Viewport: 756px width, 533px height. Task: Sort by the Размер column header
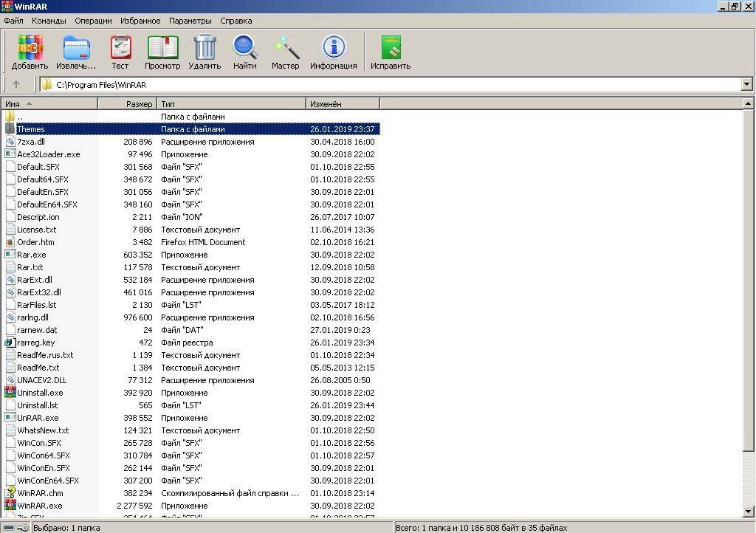[128, 103]
